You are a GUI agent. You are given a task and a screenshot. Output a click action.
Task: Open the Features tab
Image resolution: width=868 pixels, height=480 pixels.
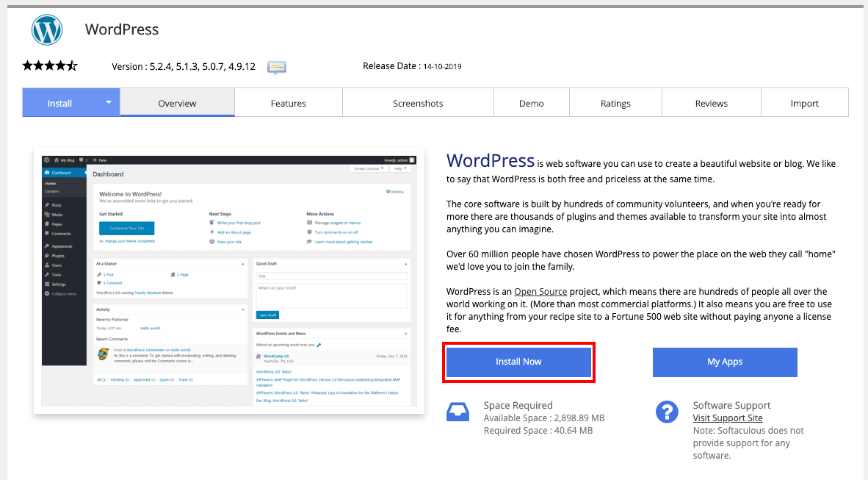click(289, 103)
